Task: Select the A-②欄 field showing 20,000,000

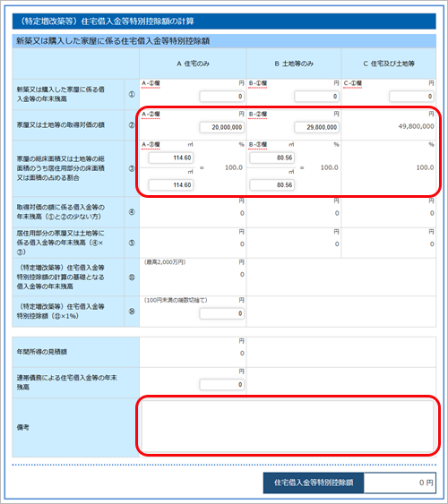Action: click(x=221, y=127)
